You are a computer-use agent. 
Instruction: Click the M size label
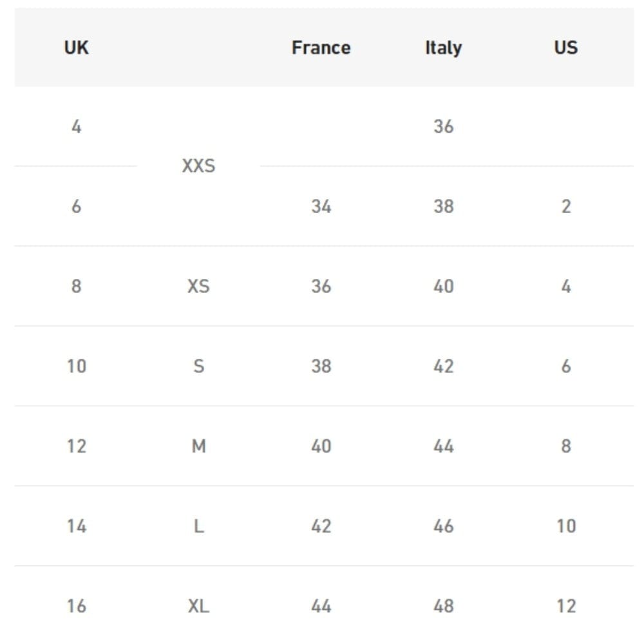point(198,446)
